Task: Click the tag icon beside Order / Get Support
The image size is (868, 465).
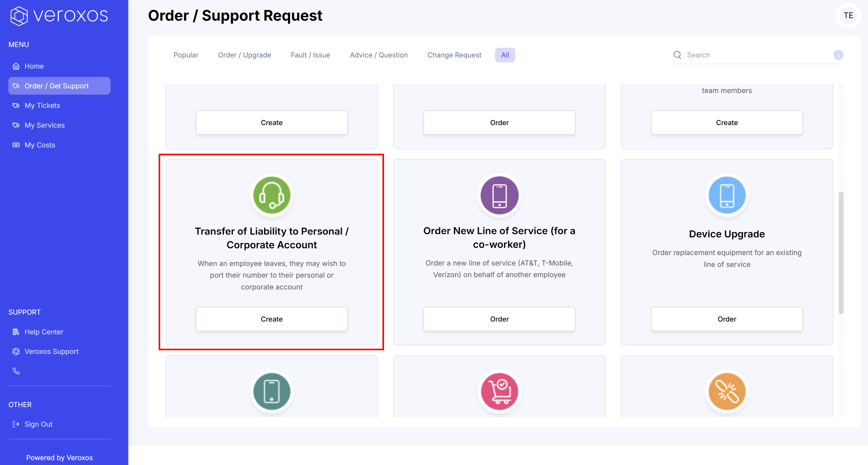Action: (x=16, y=86)
